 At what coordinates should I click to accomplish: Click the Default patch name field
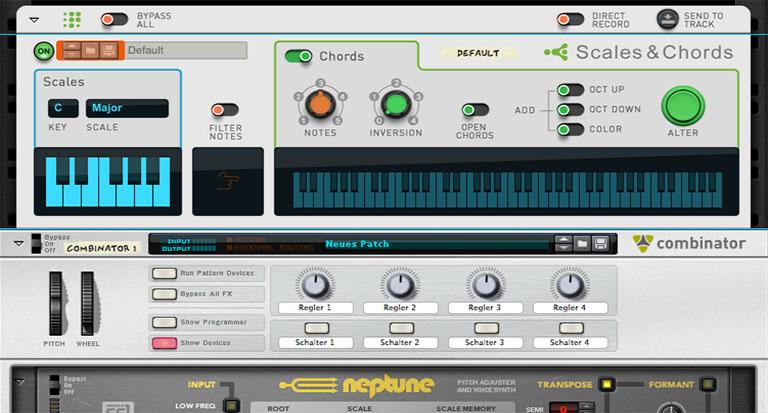[x=186, y=50]
